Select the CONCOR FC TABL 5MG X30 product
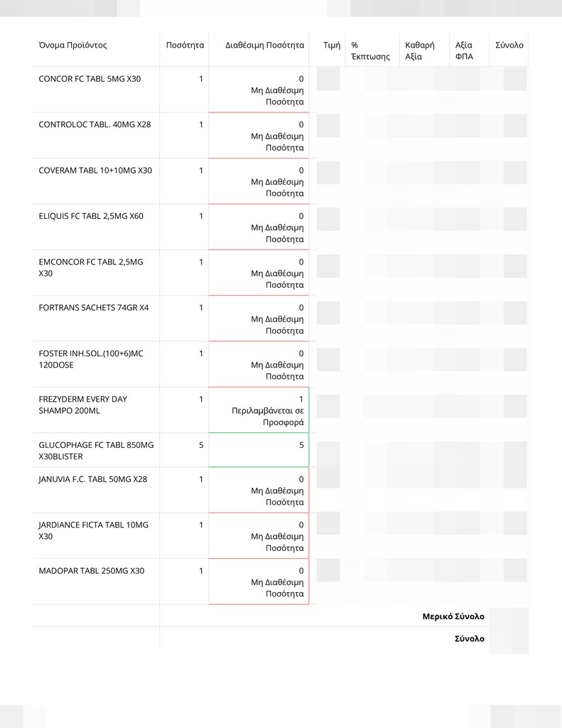The image size is (562, 728). (x=90, y=79)
